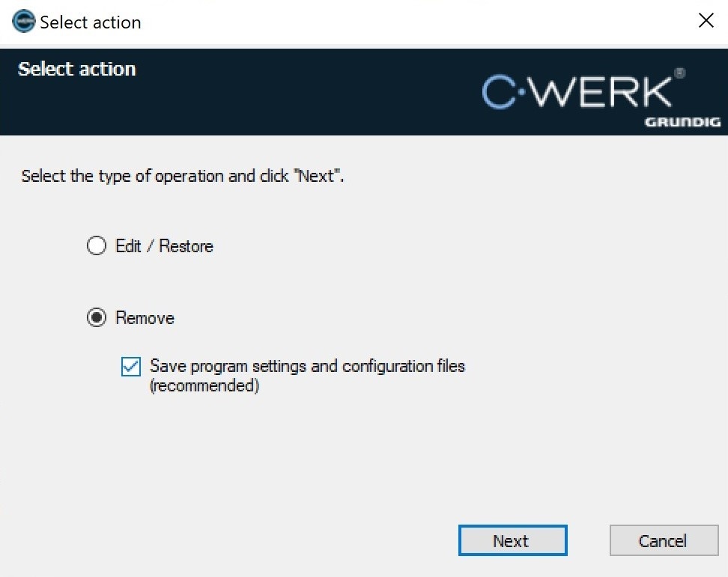Click the "Remove" option label text

click(x=145, y=318)
